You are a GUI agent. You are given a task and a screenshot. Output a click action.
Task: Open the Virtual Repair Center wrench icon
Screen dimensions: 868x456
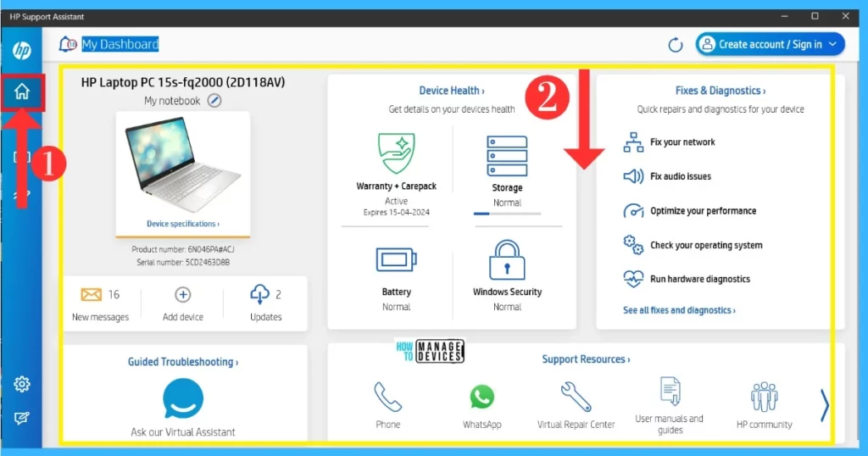pyautogui.click(x=576, y=397)
